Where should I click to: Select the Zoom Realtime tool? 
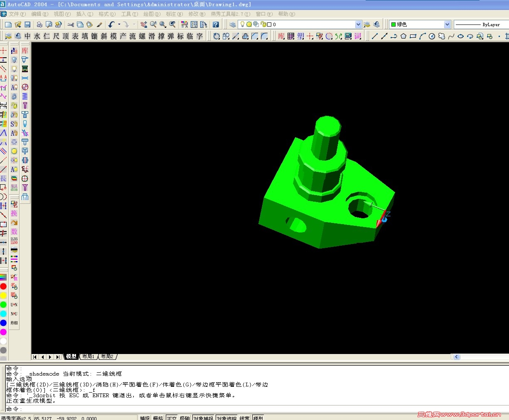[153, 24]
